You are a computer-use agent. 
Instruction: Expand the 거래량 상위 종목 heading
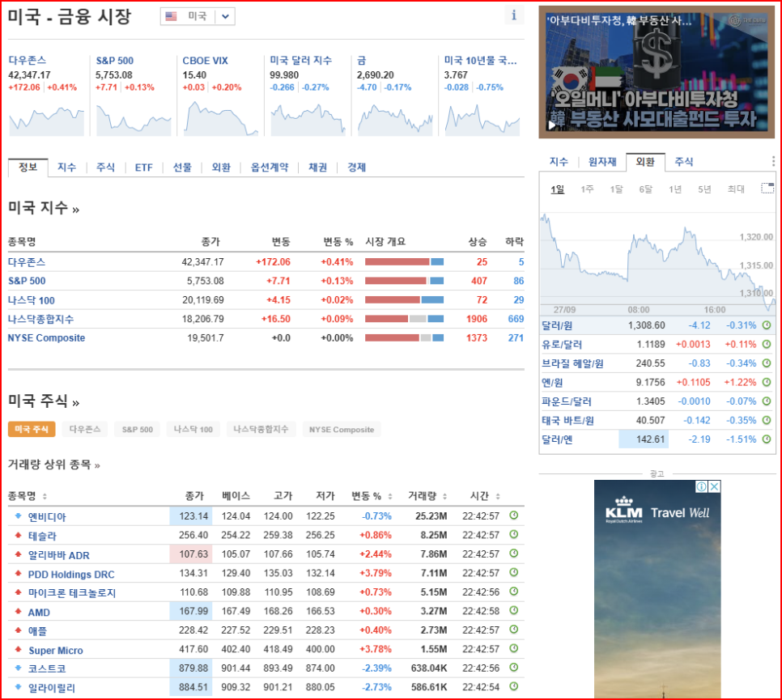[54, 465]
